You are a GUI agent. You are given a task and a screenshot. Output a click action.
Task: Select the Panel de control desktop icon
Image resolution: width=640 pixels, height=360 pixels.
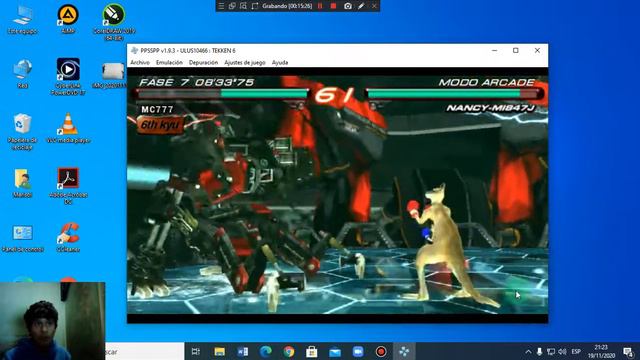tap(22, 238)
